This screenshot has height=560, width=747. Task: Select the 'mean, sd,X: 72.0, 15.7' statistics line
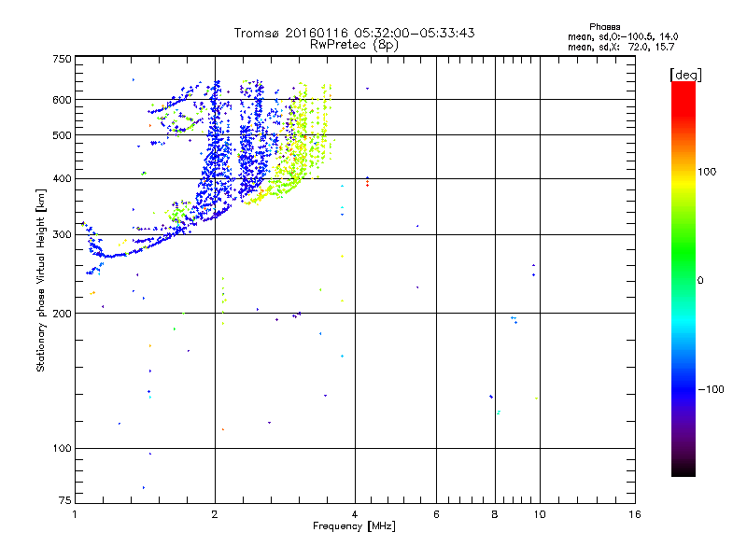(x=621, y=47)
